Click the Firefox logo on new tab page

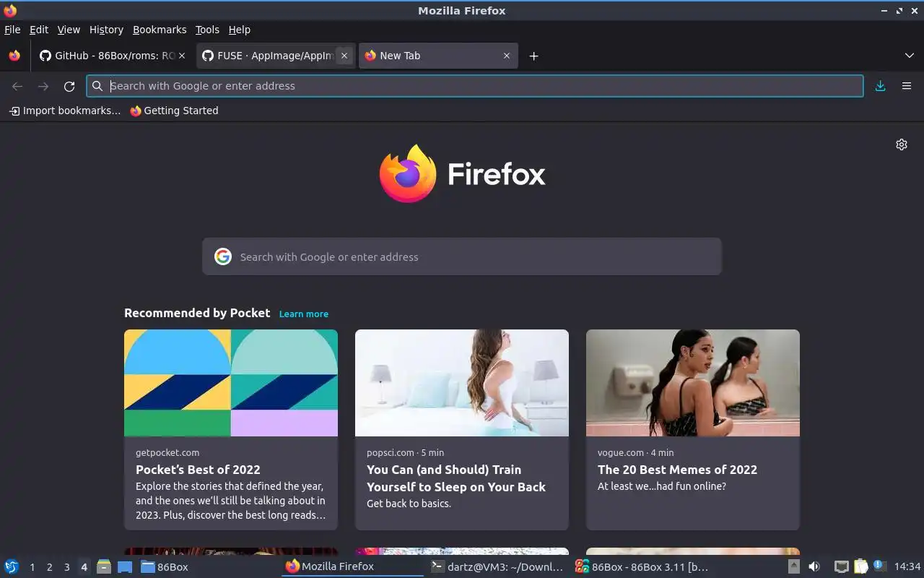[462, 174]
